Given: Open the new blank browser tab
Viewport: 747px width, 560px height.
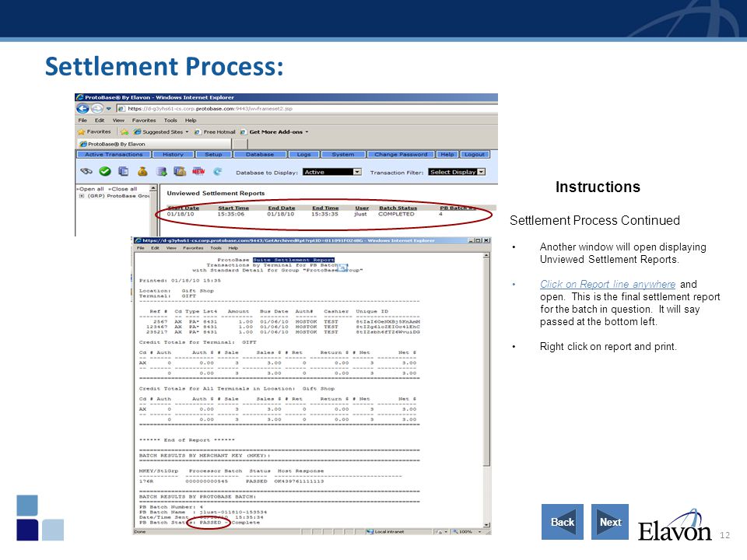Looking at the screenshot, I should [x=240, y=144].
